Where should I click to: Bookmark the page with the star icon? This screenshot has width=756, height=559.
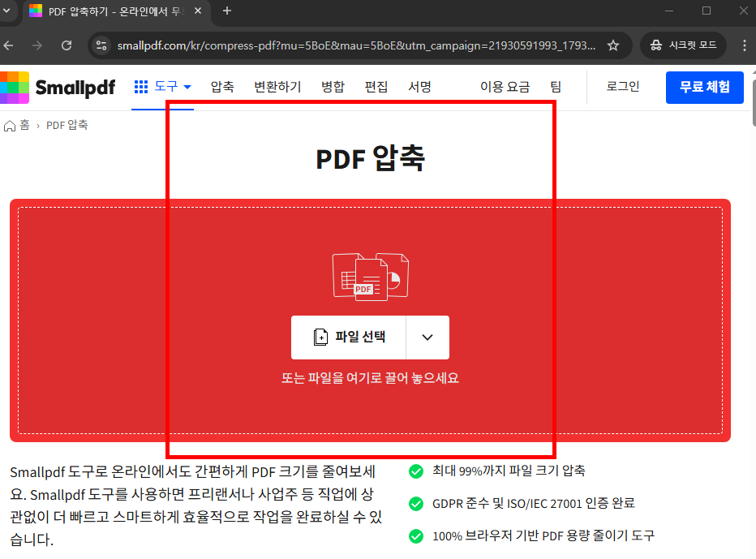coord(613,45)
